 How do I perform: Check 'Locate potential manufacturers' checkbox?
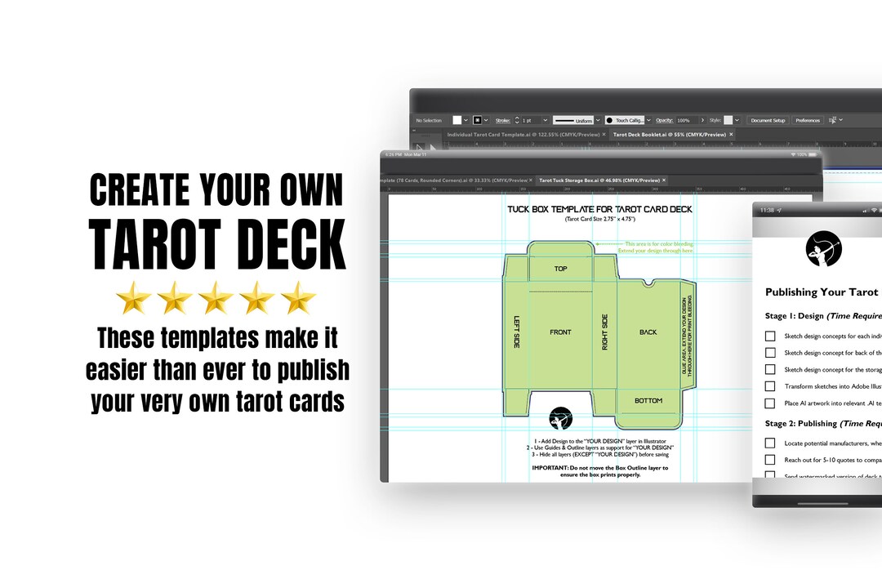pyautogui.click(x=770, y=443)
